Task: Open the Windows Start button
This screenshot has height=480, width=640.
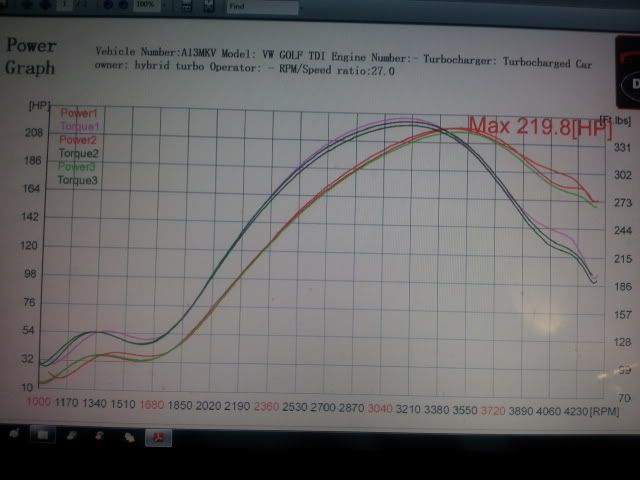Action: click(14, 435)
